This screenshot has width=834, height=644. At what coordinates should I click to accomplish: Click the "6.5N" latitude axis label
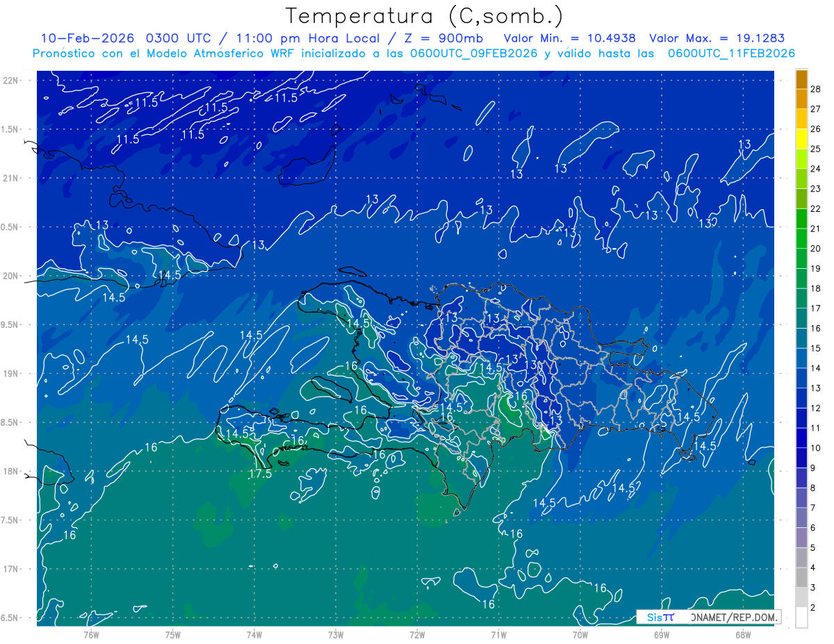[9, 618]
